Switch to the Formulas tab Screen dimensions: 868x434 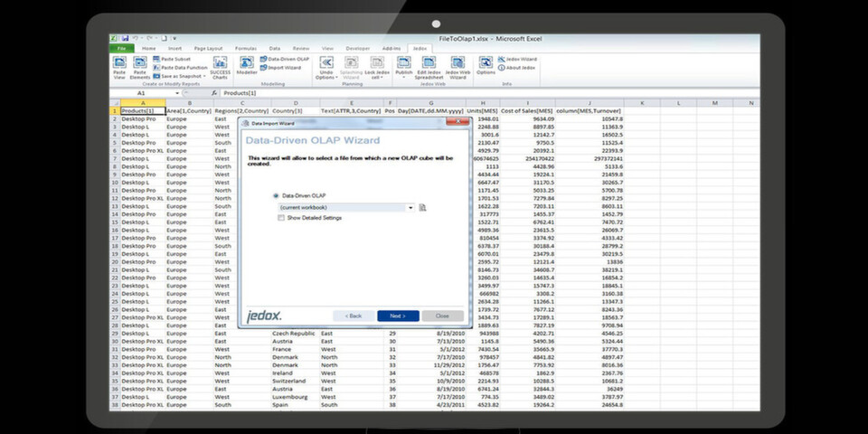click(245, 48)
